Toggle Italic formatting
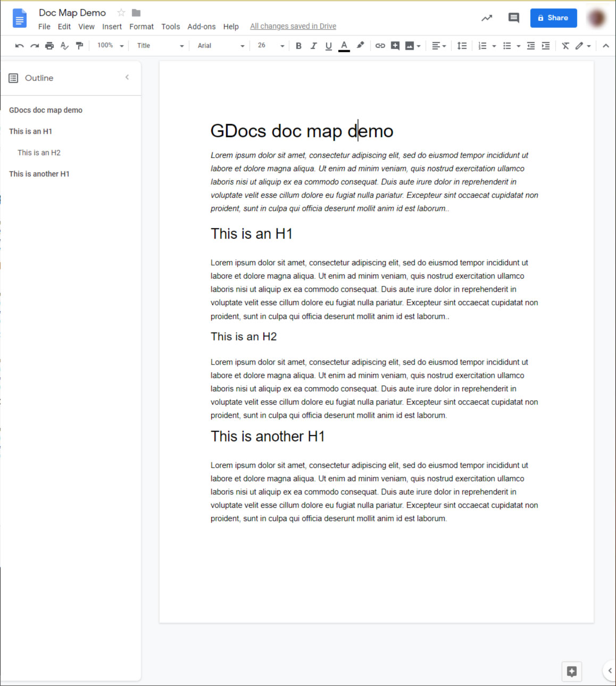 tap(313, 46)
